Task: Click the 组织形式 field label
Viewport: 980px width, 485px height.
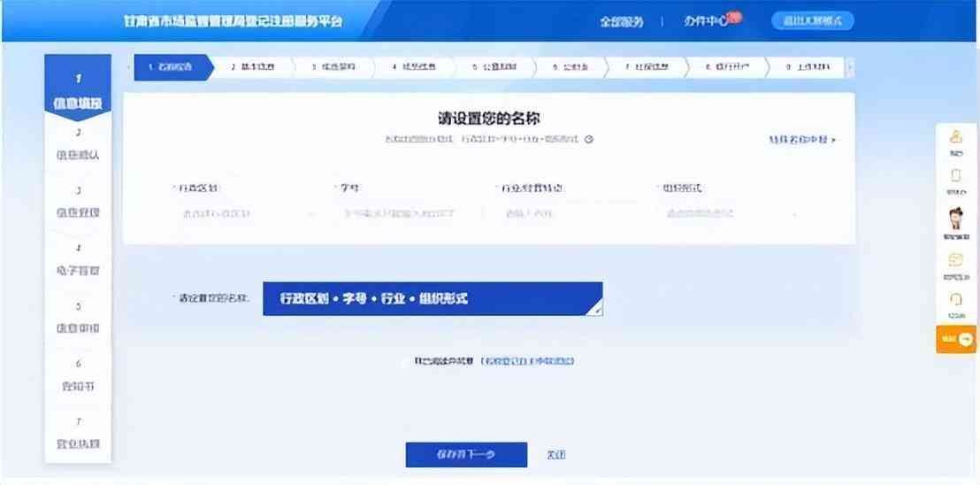Action: (682, 188)
